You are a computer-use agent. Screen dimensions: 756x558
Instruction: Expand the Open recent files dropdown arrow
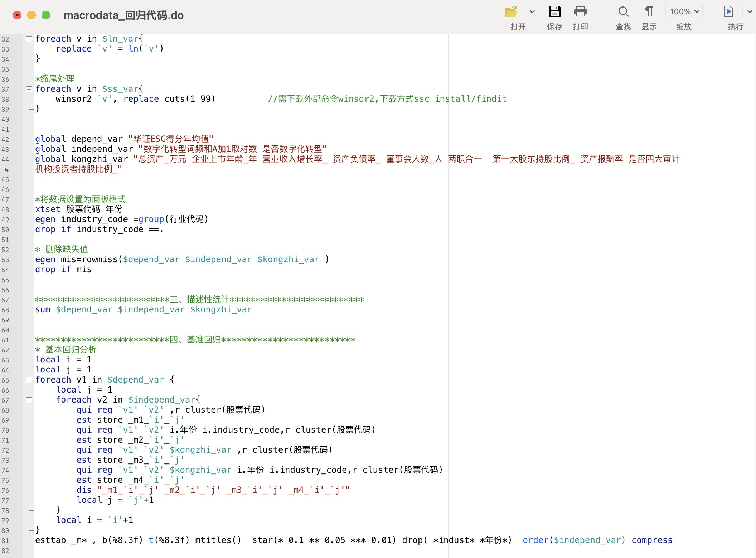point(532,12)
